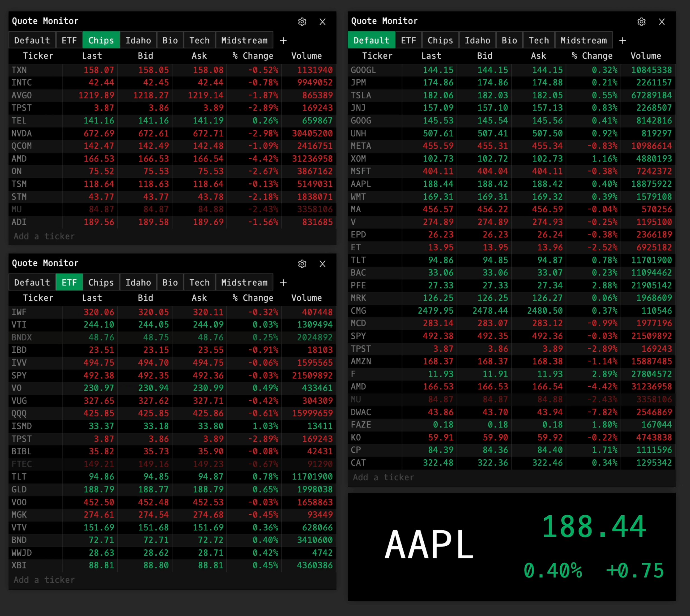Add a new tab in Chips monitor
This screenshot has height=616, width=690.
(283, 41)
